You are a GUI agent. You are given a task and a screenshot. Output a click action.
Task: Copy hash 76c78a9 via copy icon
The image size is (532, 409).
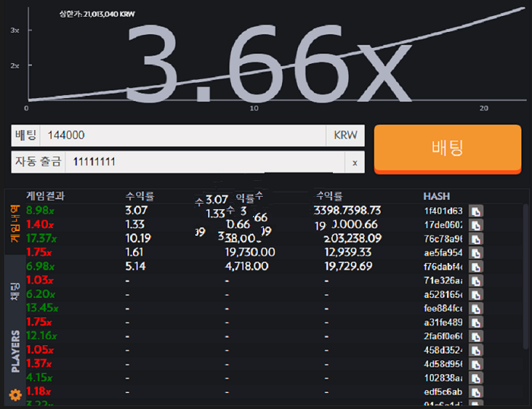pos(476,239)
